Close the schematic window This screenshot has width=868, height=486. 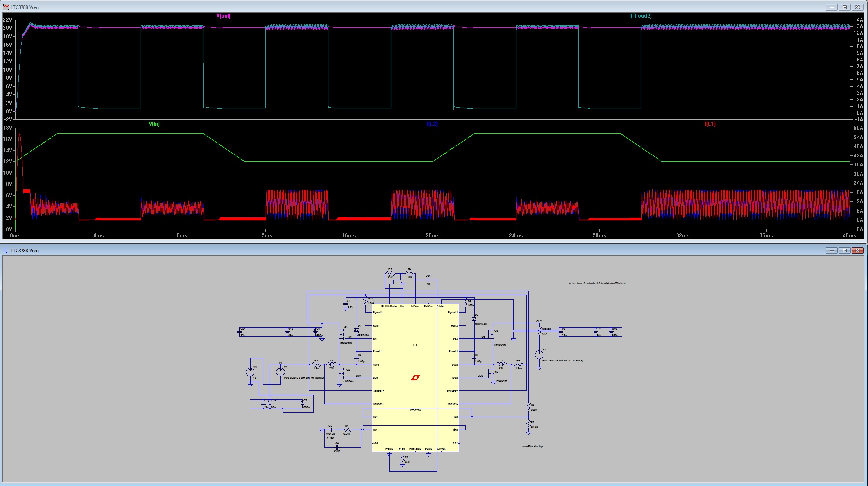[857, 250]
